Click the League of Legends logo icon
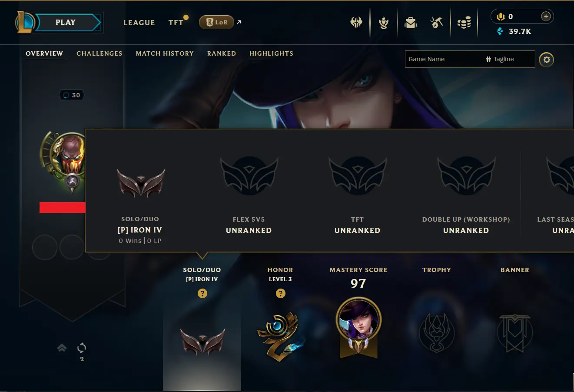Image resolution: width=574 pixels, height=392 pixels. point(25,23)
